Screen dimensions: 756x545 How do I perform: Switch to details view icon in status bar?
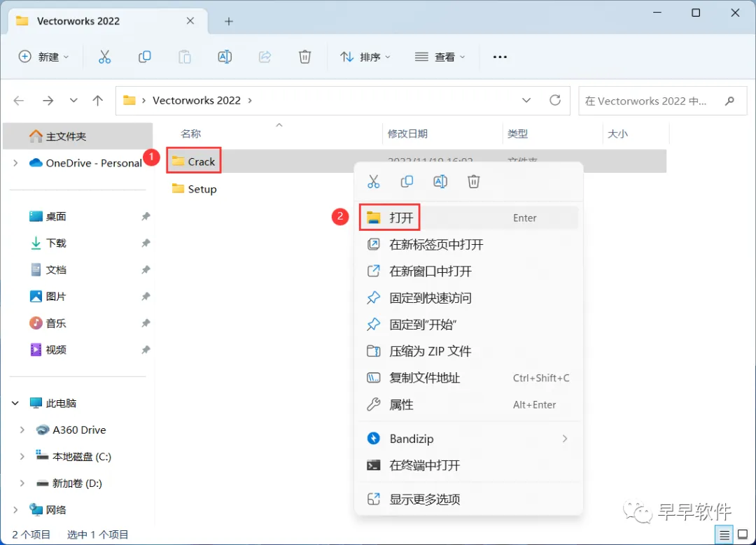point(724,535)
